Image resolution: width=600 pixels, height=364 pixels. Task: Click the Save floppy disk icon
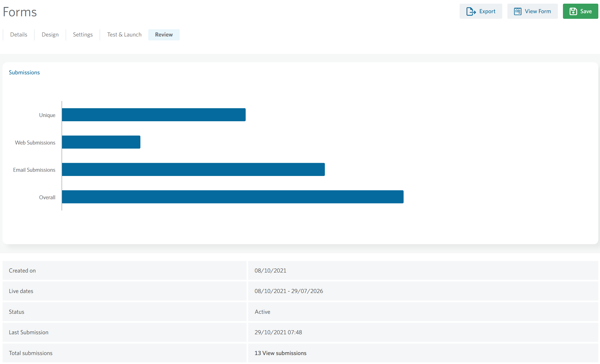coord(573,12)
